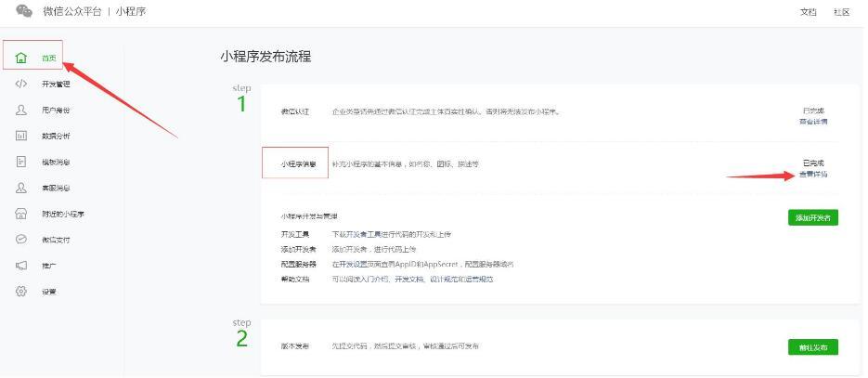Open 数据分析 in the sidebar
868x378 pixels.
(x=56, y=137)
